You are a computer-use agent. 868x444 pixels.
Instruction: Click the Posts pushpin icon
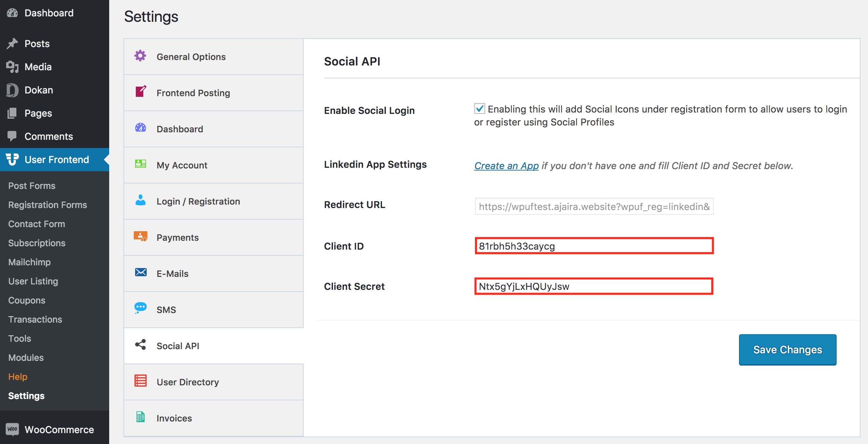tap(12, 44)
